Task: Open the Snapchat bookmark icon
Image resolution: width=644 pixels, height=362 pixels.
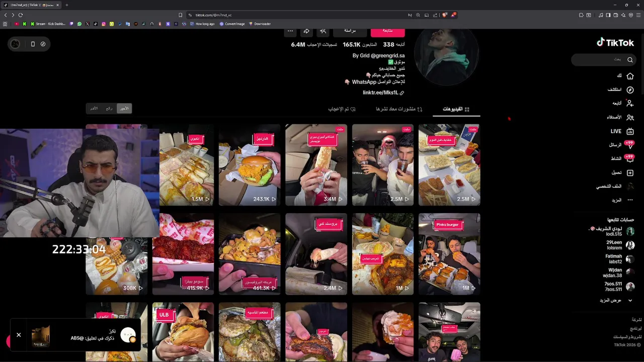Action: tap(112, 24)
